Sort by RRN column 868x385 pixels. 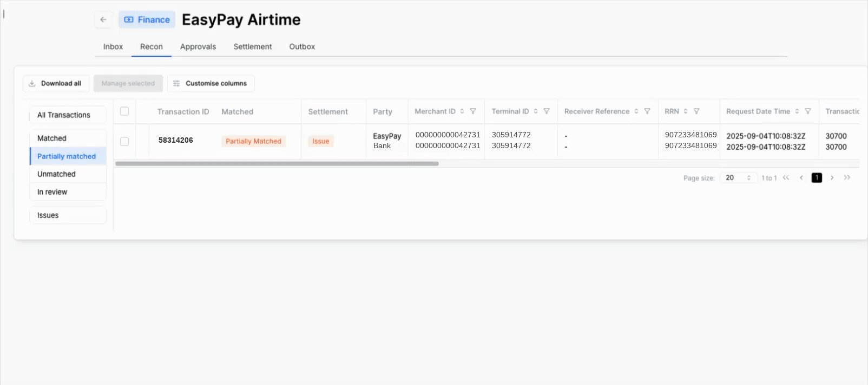click(686, 111)
